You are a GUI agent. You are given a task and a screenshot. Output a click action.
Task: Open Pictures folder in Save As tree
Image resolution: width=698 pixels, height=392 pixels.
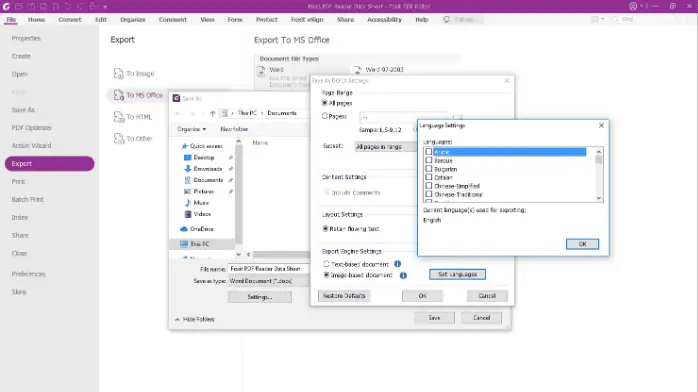(x=199, y=191)
